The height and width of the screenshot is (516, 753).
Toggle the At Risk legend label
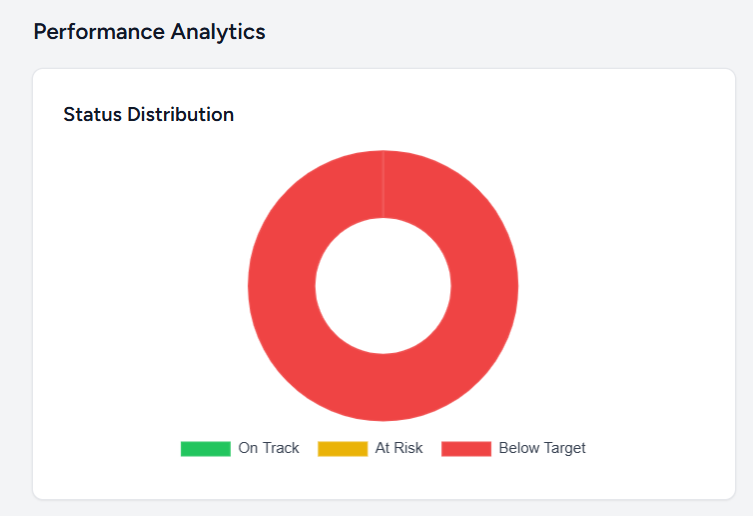(x=398, y=448)
